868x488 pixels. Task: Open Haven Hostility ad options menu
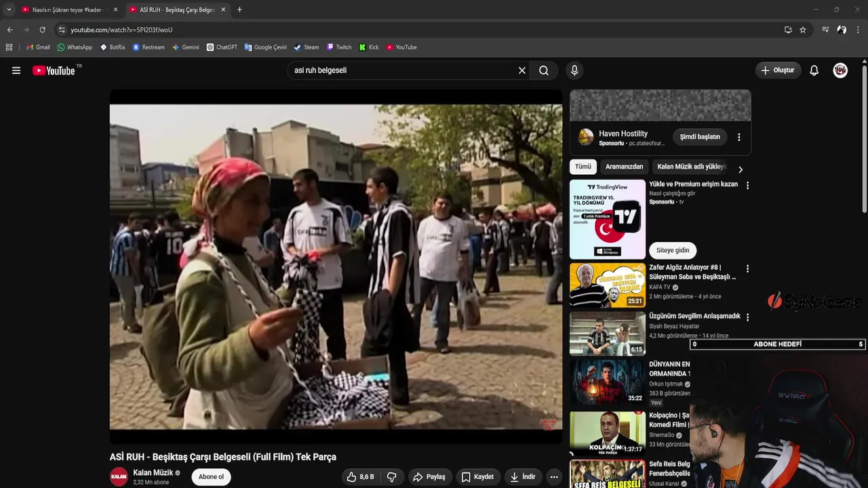coord(738,137)
